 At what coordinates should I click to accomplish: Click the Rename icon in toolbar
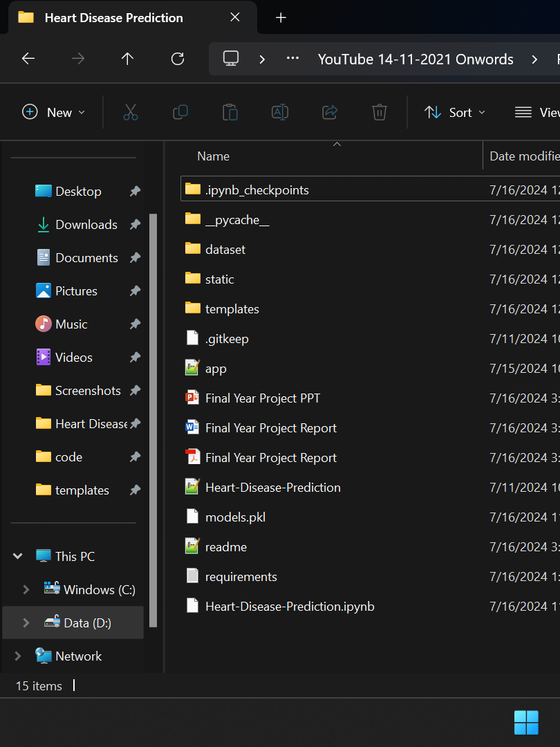coord(279,113)
